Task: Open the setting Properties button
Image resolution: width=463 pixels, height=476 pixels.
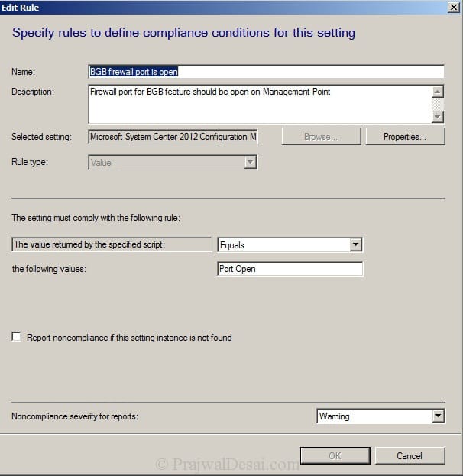Action: (x=405, y=137)
